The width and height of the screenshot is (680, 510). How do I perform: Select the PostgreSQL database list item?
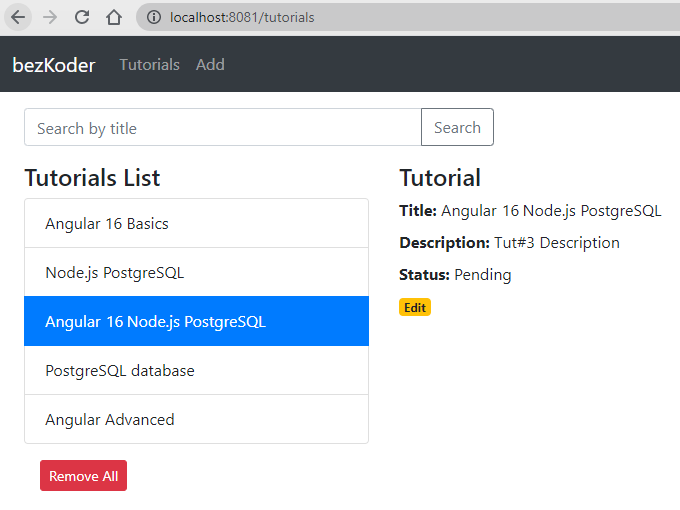pyautogui.click(x=196, y=370)
